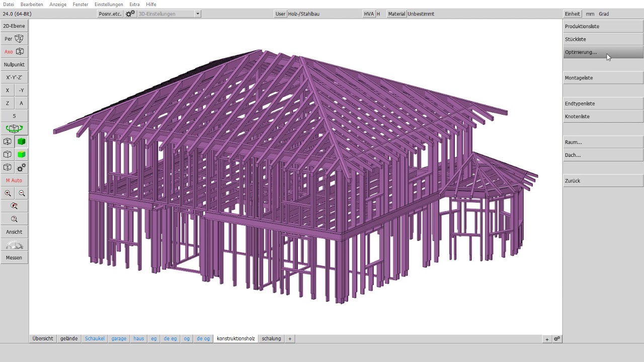The image size is (644, 362).
Task: Click the gauge dial icon above Messen
Action: coord(14,245)
